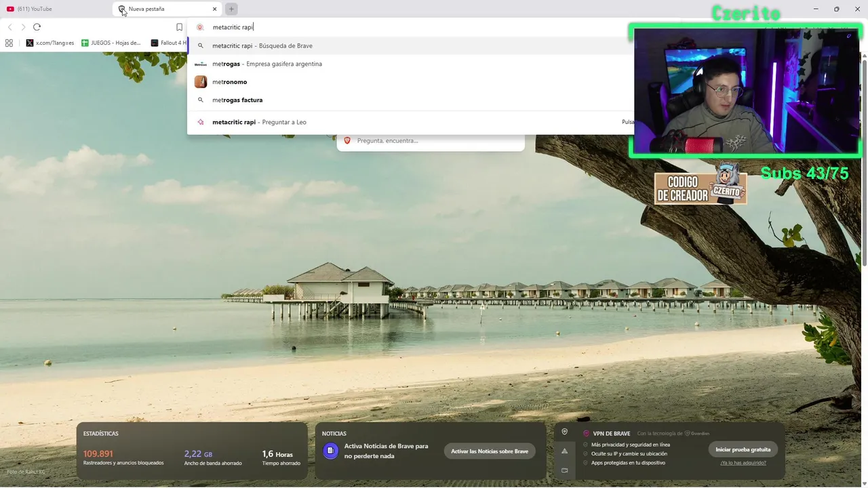Select the Brave Talk camera widget icon

tap(564, 470)
